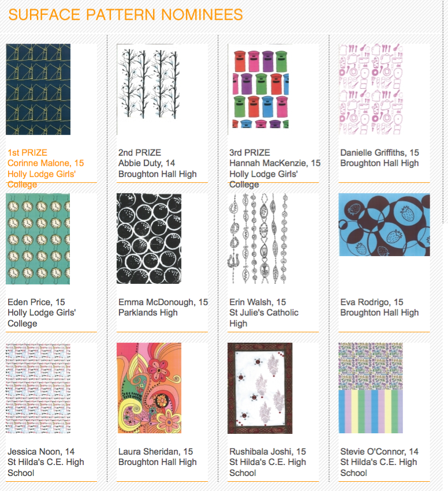Screen dimensions: 448x491
Task: Click the Surface Pattern Nominees heading
Action: (x=126, y=15)
